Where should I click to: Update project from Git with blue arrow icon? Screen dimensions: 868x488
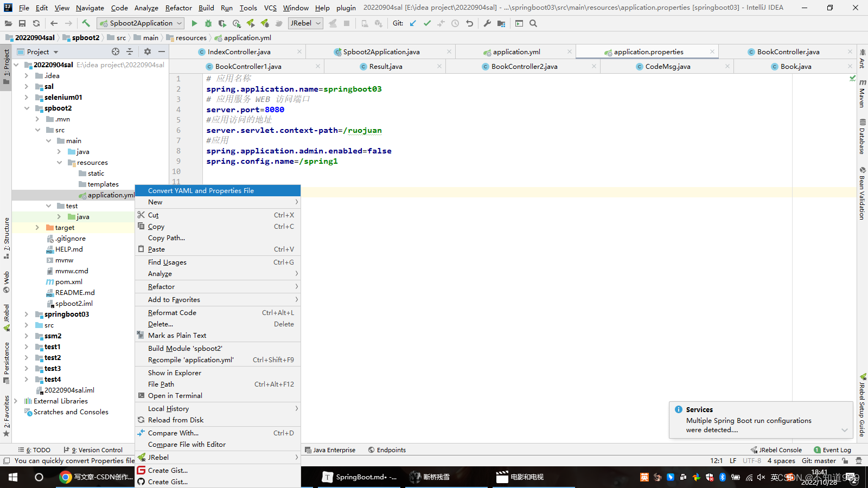pyautogui.click(x=413, y=23)
